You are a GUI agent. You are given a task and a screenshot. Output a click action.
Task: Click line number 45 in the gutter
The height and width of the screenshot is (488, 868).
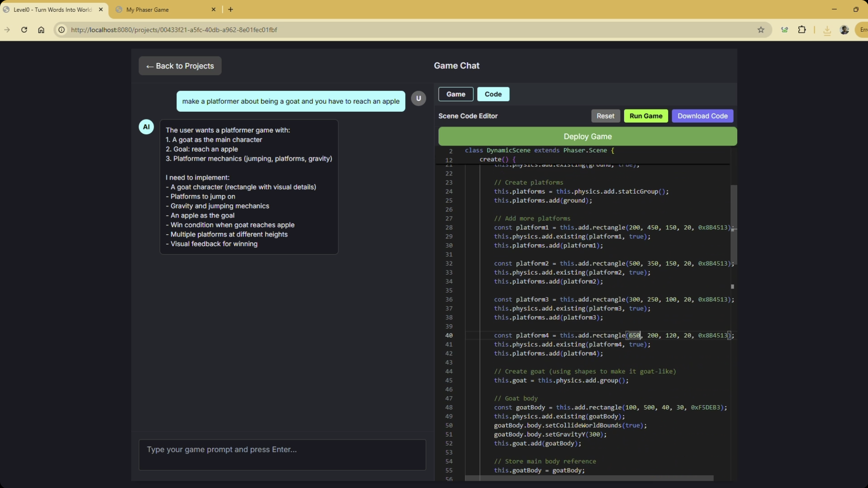[449, 380]
